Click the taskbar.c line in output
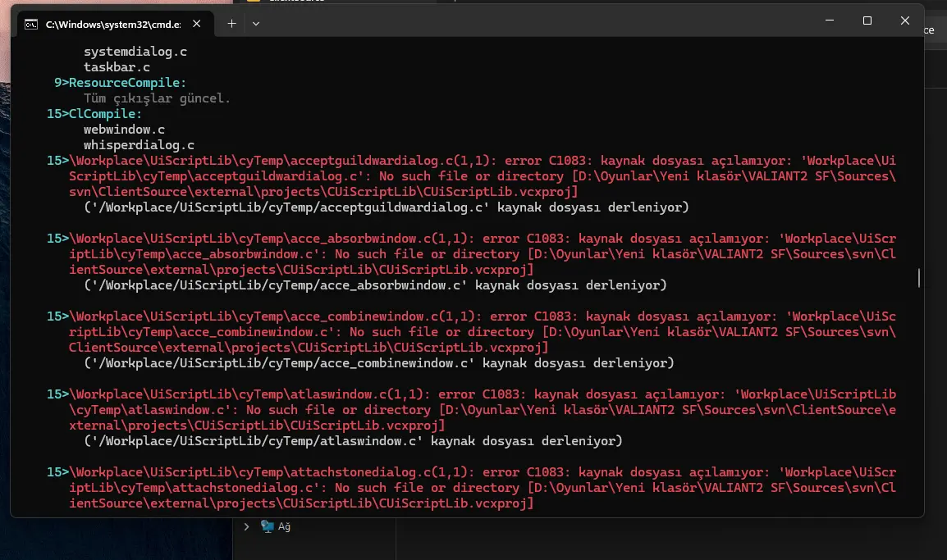947x560 pixels. coord(117,67)
